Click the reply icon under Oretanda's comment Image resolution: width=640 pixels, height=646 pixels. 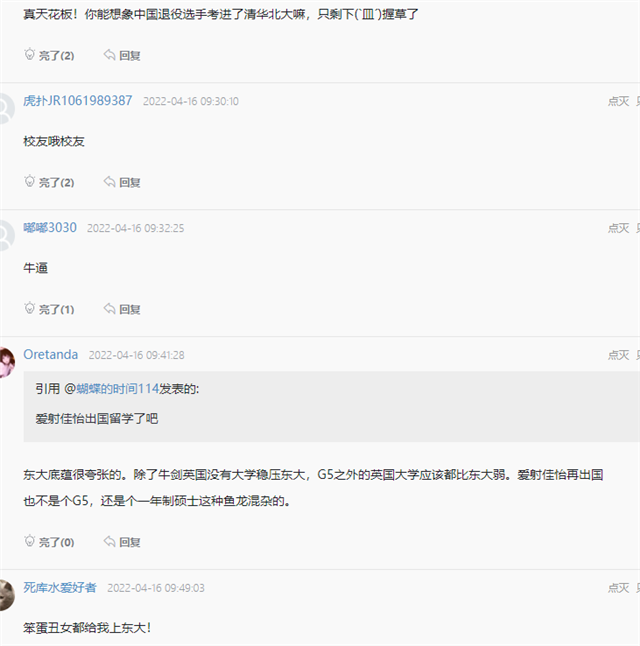point(110,542)
